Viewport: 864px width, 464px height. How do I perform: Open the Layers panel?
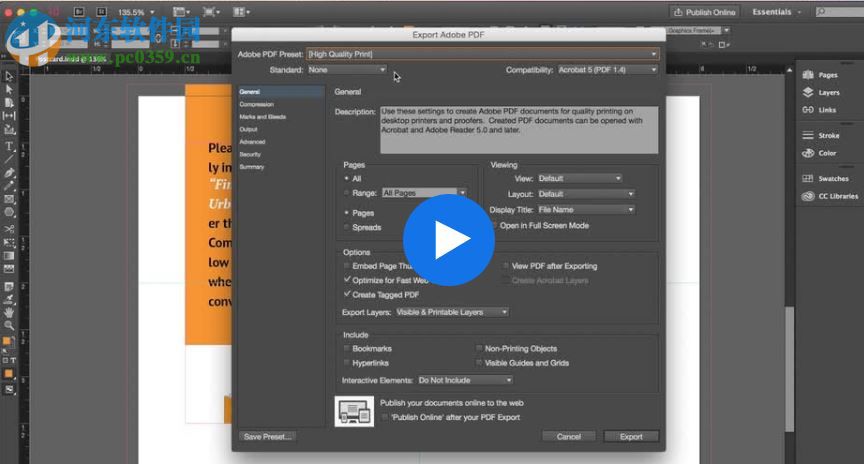pyautogui.click(x=821, y=93)
